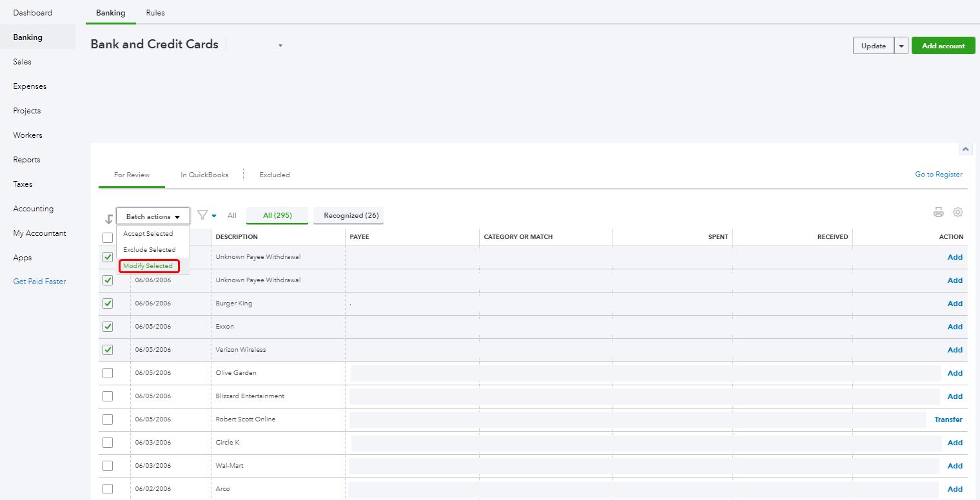Uncheck the second Unknown Payee Withdrawal row
The height and width of the screenshot is (500, 980).
click(108, 280)
